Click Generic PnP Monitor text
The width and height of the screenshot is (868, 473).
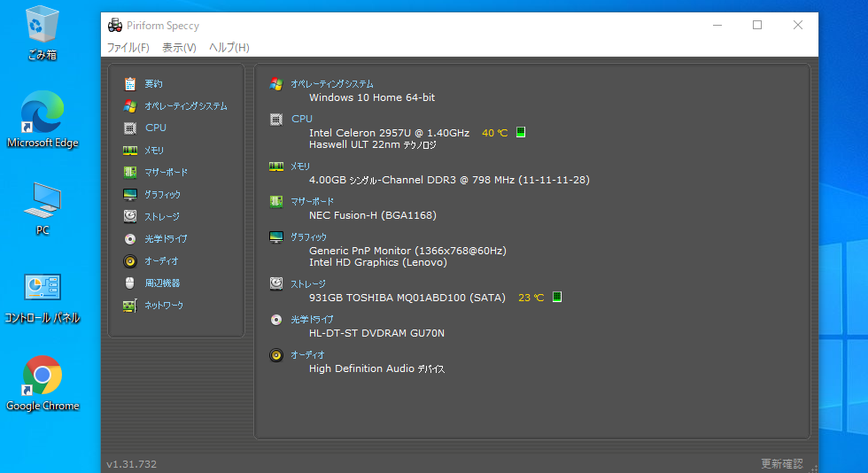coord(407,251)
